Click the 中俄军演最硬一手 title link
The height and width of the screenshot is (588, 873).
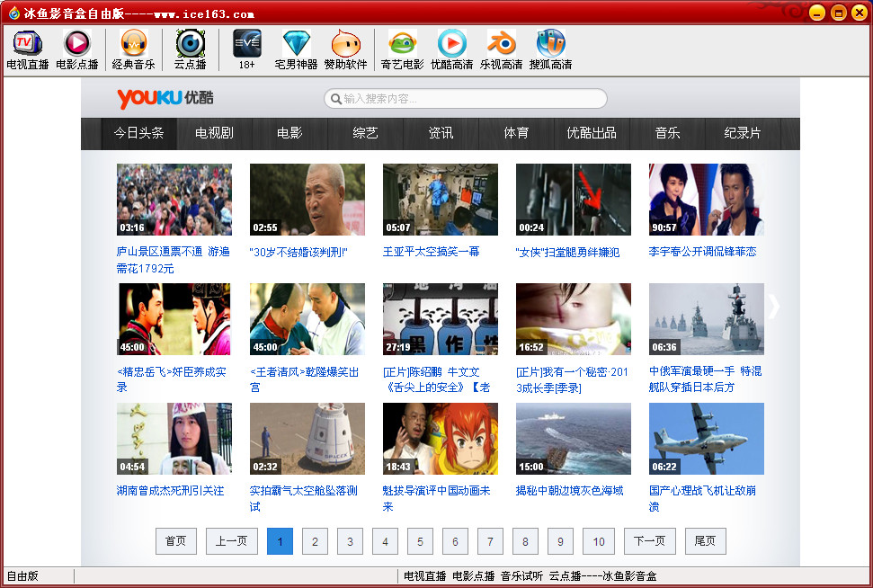click(x=706, y=379)
